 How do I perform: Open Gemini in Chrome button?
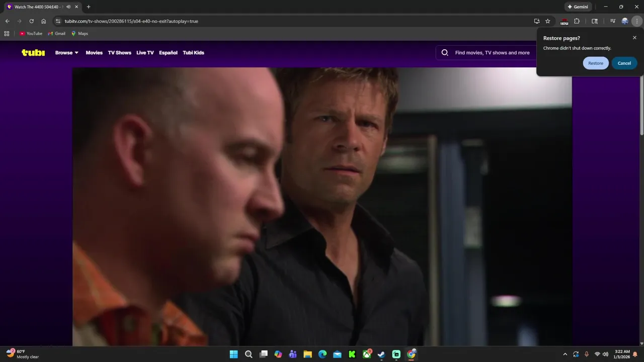[578, 7]
